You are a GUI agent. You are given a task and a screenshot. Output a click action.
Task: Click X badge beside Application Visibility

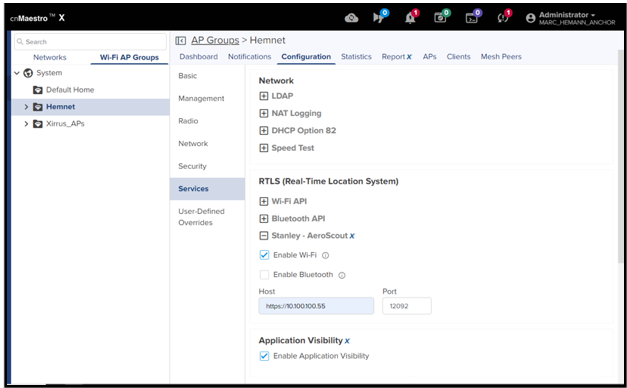point(347,341)
